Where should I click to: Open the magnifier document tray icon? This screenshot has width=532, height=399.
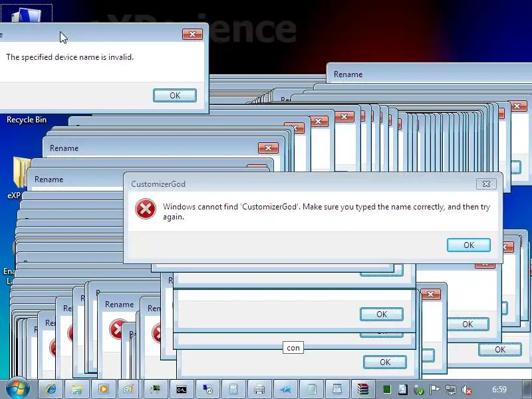[x=403, y=390]
